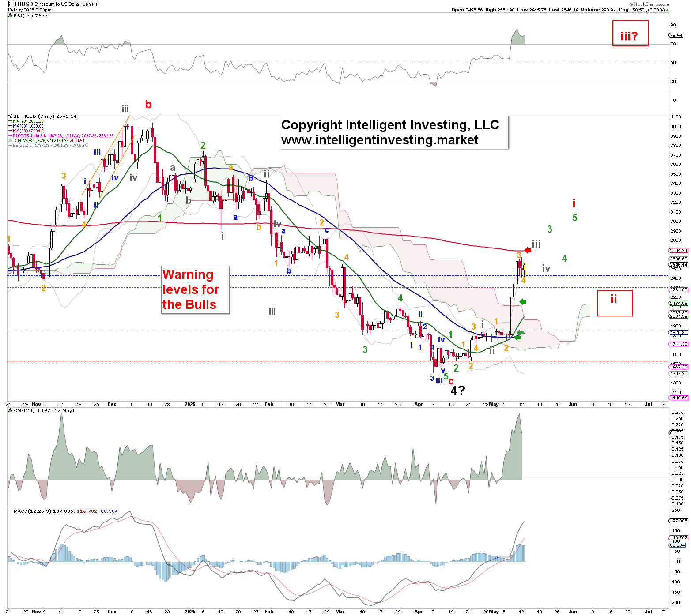Select the 1467.23 pivot tag on right axis
The height and width of the screenshot is (616, 691).
pos(679,367)
